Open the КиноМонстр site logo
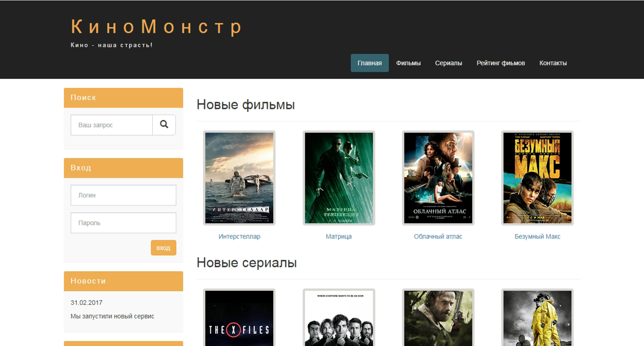 [x=156, y=27]
